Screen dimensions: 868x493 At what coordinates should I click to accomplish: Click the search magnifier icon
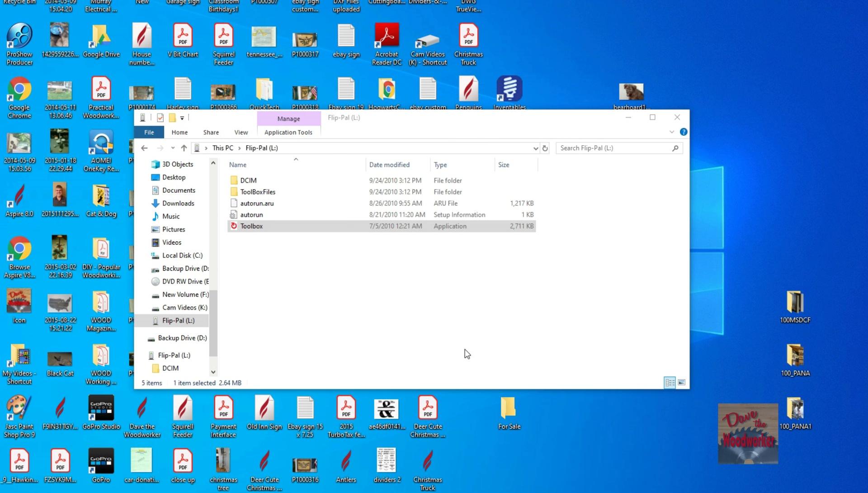(675, 148)
